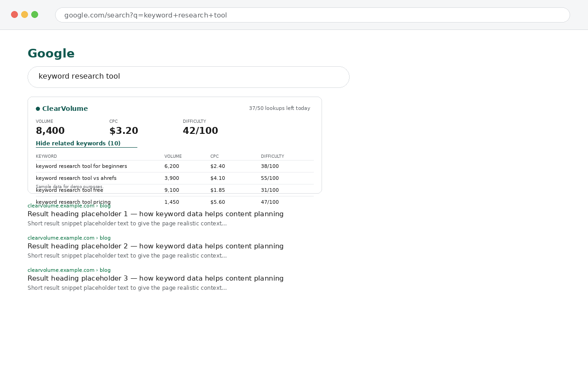This screenshot has width=588, height=368.
Task: Click the browser address bar
Action: click(x=312, y=15)
